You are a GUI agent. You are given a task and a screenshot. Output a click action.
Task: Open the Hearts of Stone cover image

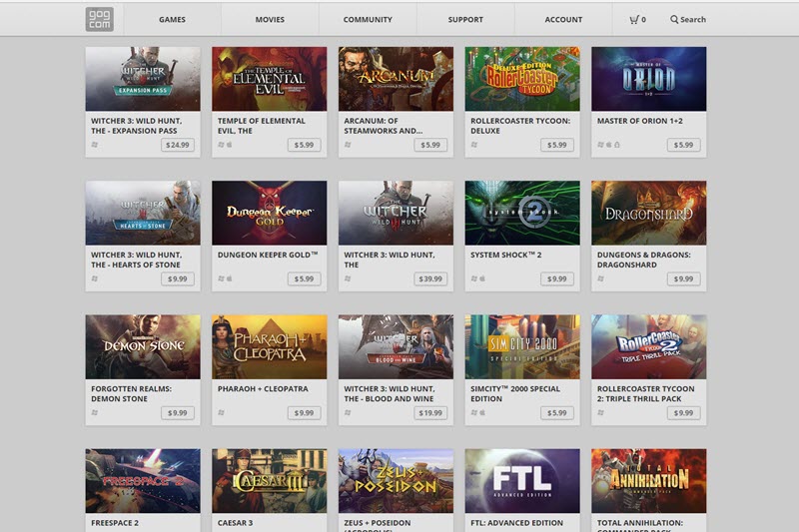pos(143,213)
